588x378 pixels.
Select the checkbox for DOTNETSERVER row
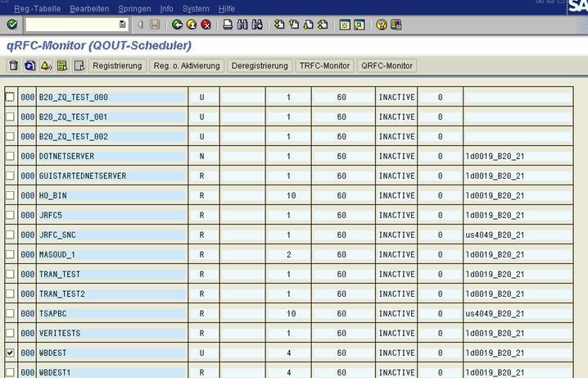pos(10,156)
